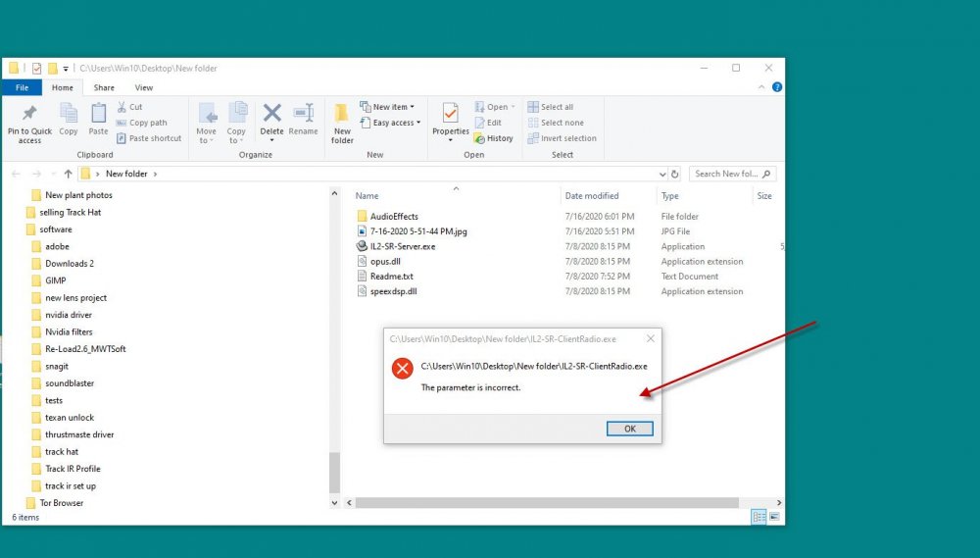
Task: Click the Rename icon in Organize group
Action: pyautogui.click(x=303, y=114)
